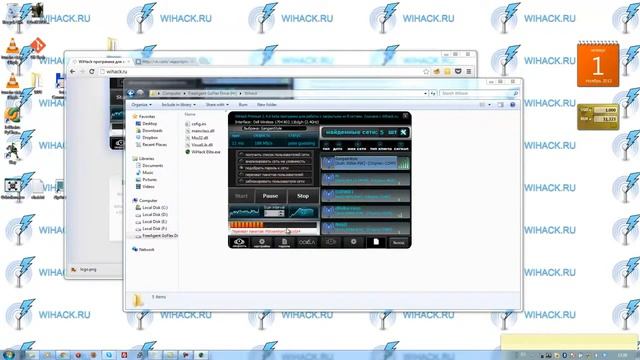Select the config.ini file in Explorer
This screenshot has width=640, height=360.
[x=196, y=124]
